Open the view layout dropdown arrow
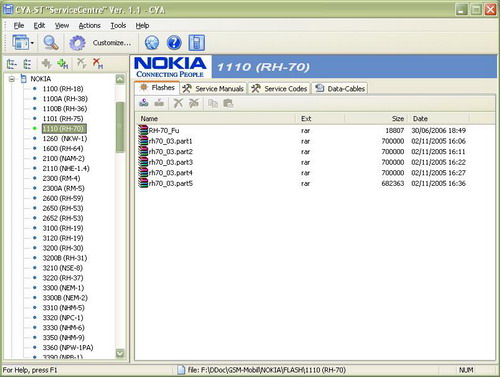Image resolution: width=500 pixels, height=377 pixels. (x=32, y=43)
